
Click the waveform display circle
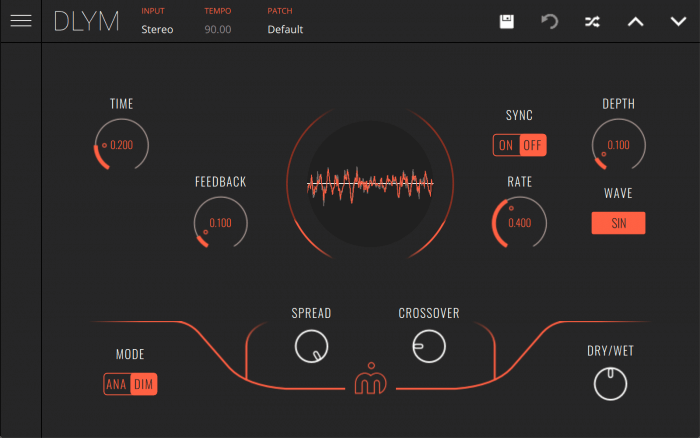pos(370,184)
